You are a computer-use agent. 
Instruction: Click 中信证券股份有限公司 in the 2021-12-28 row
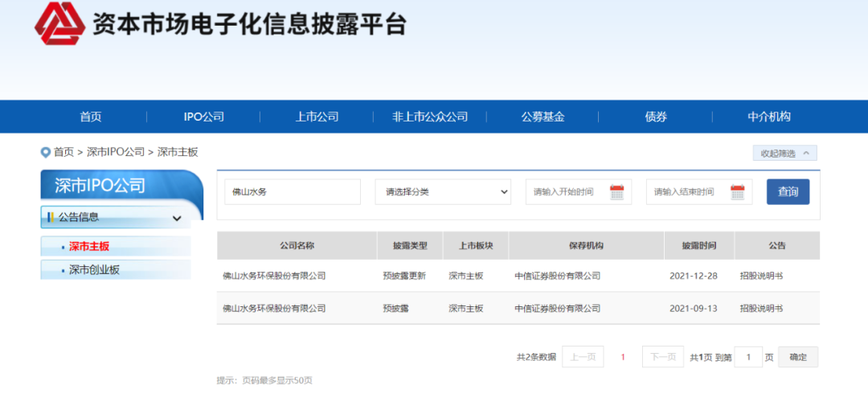tap(558, 276)
